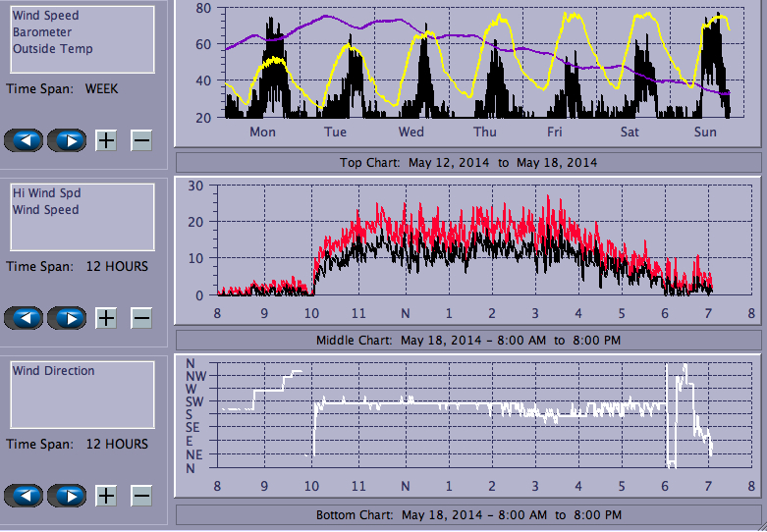Image resolution: width=767 pixels, height=532 pixels.
Task: Click the Bottom Chart date caption bar
Action: point(467,514)
